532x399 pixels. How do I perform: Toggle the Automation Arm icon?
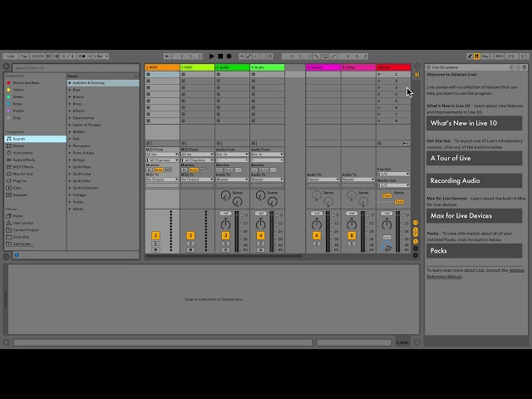tap(249, 57)
